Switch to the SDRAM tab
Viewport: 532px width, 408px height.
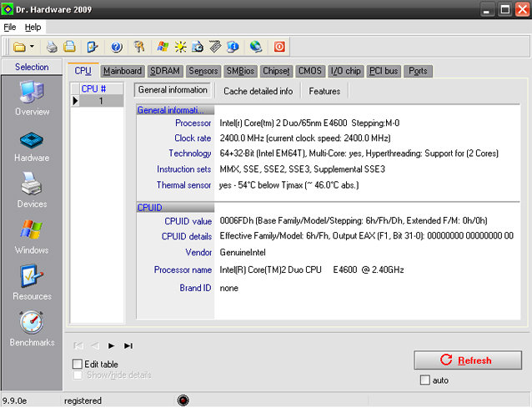click(x=165, y=71)
